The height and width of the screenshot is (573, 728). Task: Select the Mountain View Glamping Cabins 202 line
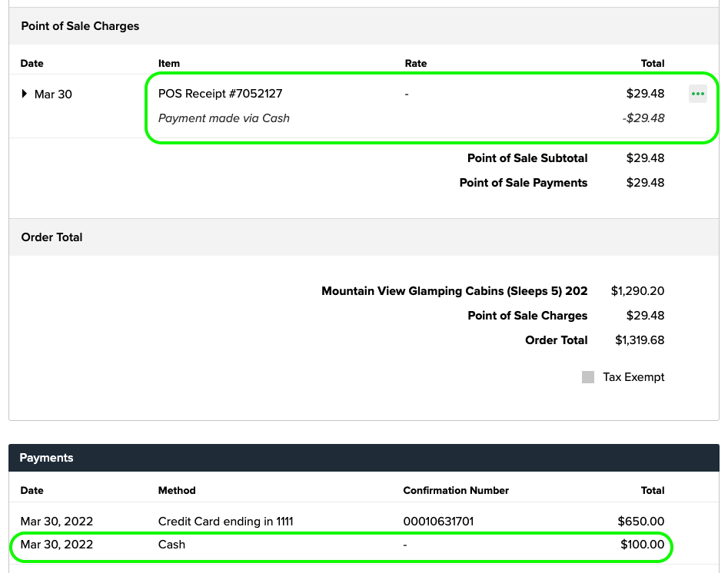click(x=454, y=290)
